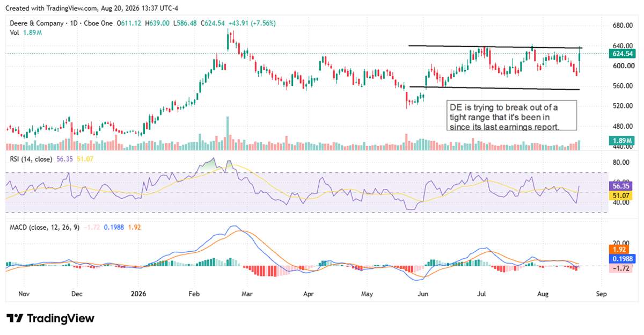644x335 pixels.
Task: Select the DE breakout annotation text box
Action: click(x=512, y=115)
